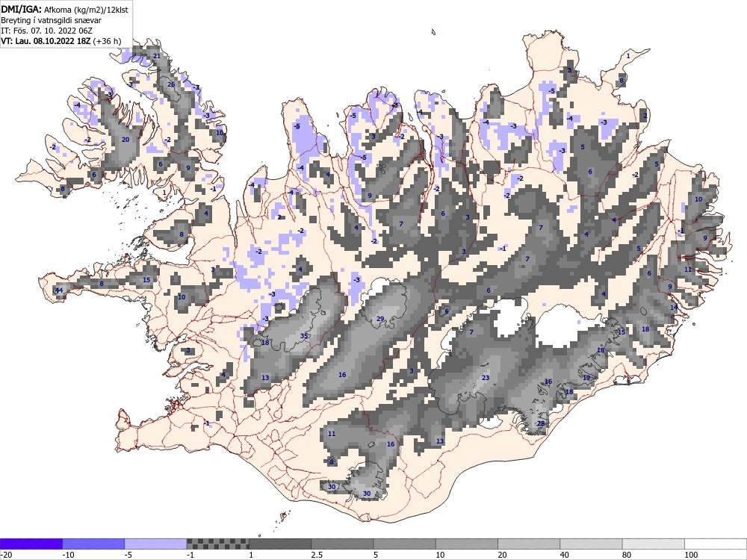The image size is (747, 560).
Task: Click the map value 23 on Vatnajökull
Action: tap(486, 378)
